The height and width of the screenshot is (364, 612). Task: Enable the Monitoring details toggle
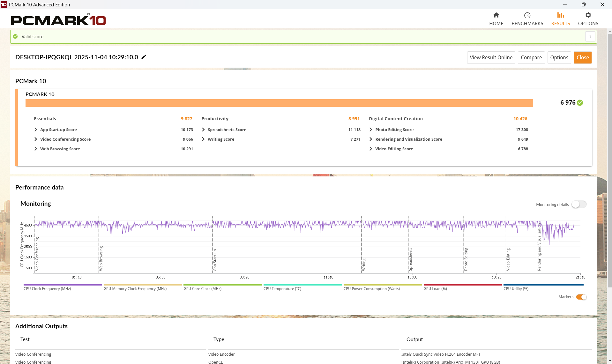578,204
